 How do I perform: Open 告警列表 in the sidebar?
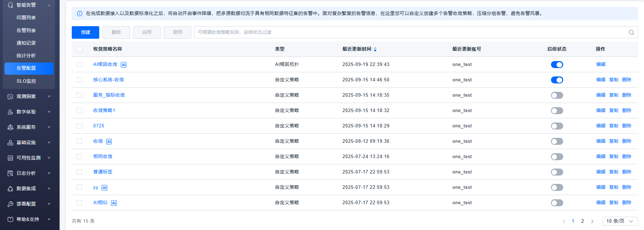click(26, 30)
